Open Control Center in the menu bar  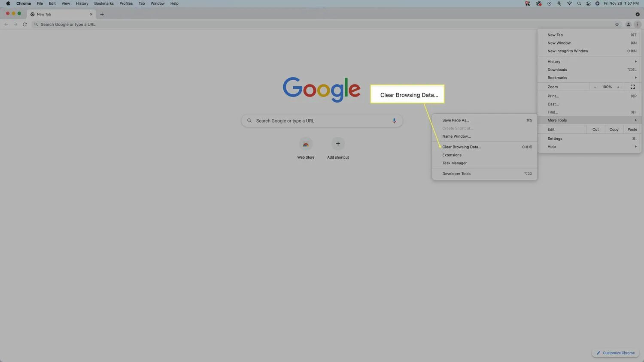pyautogui.click(x=588, y=3)
